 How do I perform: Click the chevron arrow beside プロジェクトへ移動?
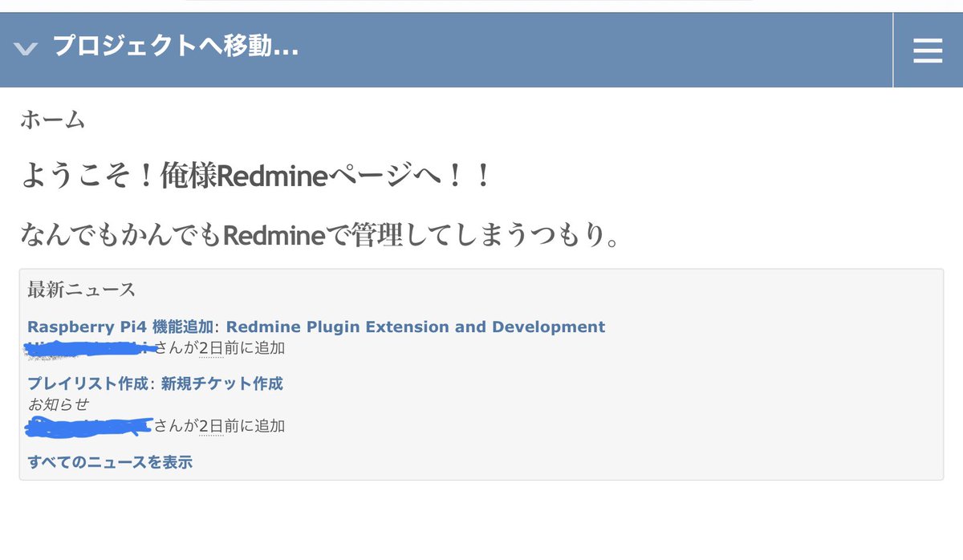click(x=26, y=49)
